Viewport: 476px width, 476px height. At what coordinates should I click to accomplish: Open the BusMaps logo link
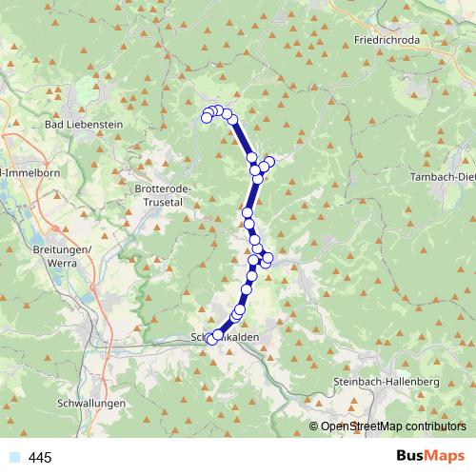(x=430, y=456)
